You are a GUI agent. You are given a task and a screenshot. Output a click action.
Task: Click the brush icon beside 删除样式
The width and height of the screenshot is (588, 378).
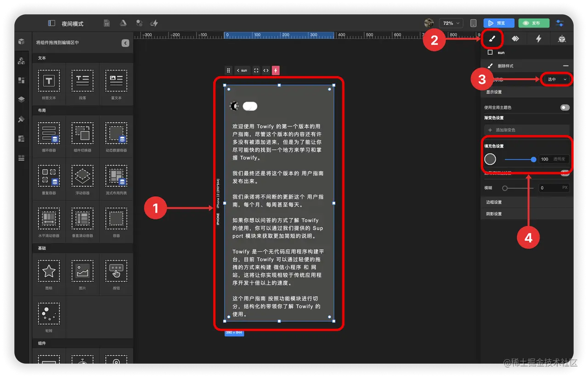click(x=490, y=66)
